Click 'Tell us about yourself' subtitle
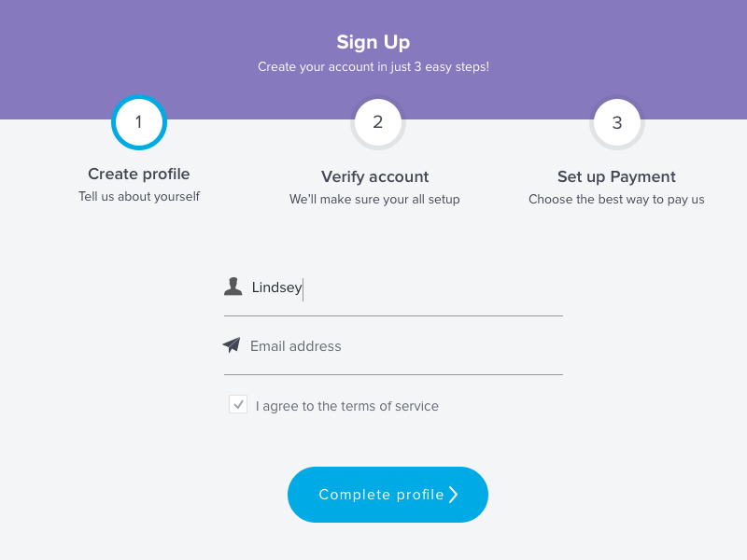The height and width of the screenshot is (560, 747). point(139,196)
